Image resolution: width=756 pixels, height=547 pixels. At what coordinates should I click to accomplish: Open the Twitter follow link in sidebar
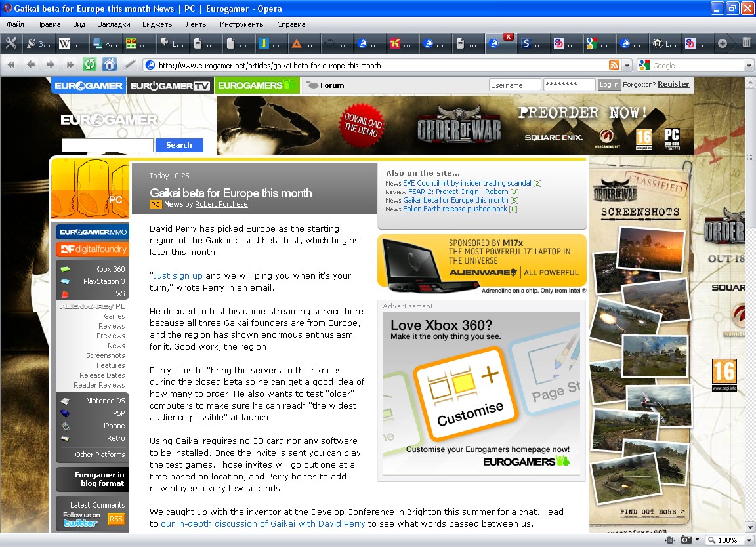tap(81, 519)
